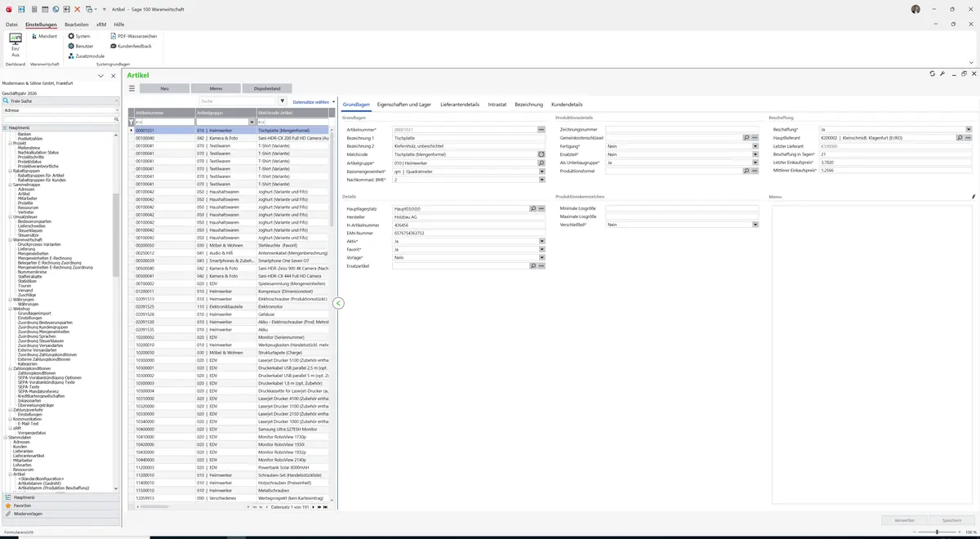Click search lens for Ersatzartikel field
The image size is (980, 539).
pyautogui.click(x=532, y=266)
